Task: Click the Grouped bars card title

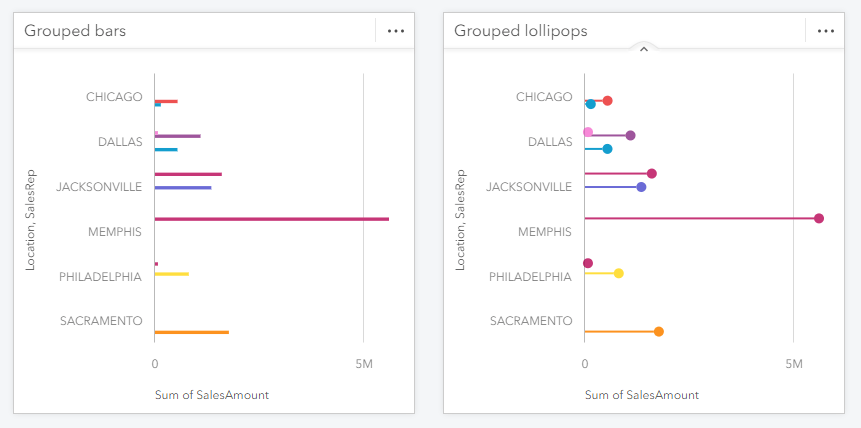Action: pyautogui.click(x=75, y=31)
